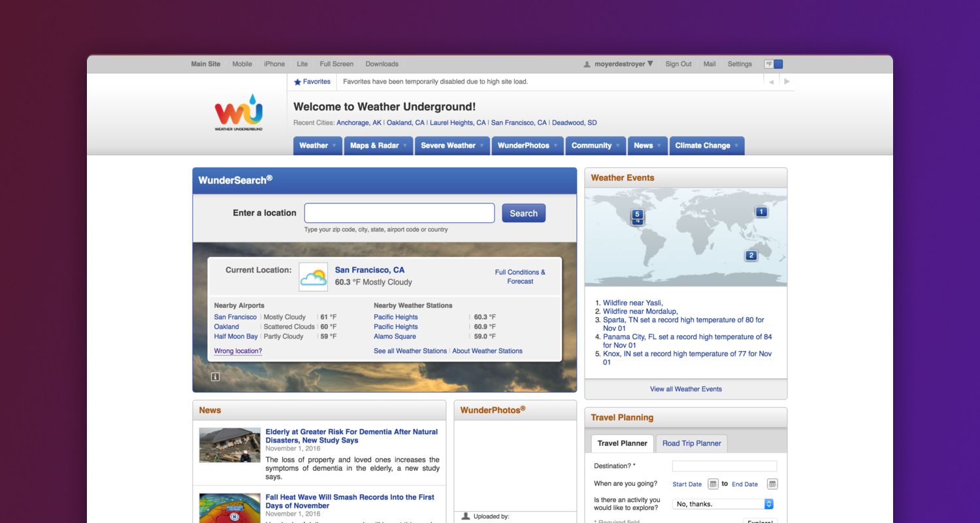Click the Wrong location? link
Viewport: 980px width, 523px height.
pos(238,351)
